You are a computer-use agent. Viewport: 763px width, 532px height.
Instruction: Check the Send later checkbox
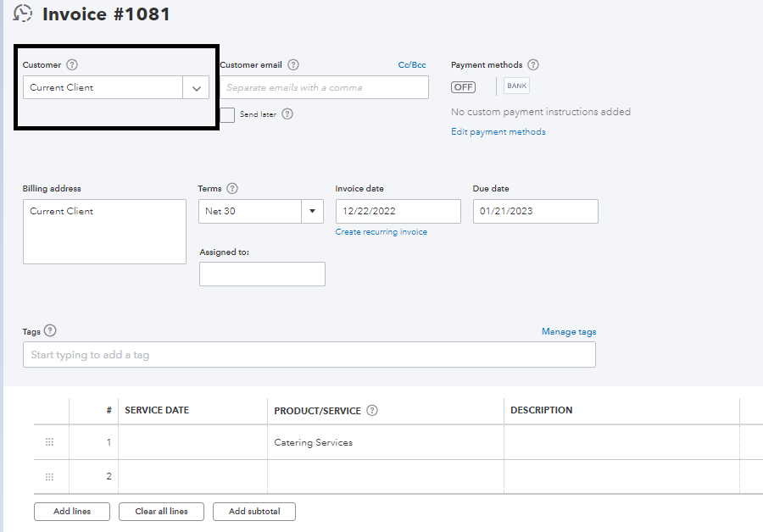(x=227, y=114)
